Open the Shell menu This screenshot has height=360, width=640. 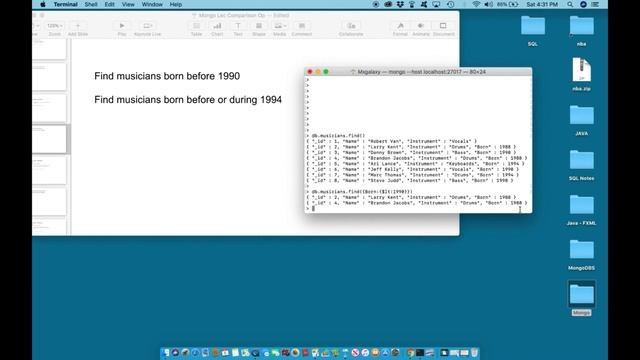[91, 4]
